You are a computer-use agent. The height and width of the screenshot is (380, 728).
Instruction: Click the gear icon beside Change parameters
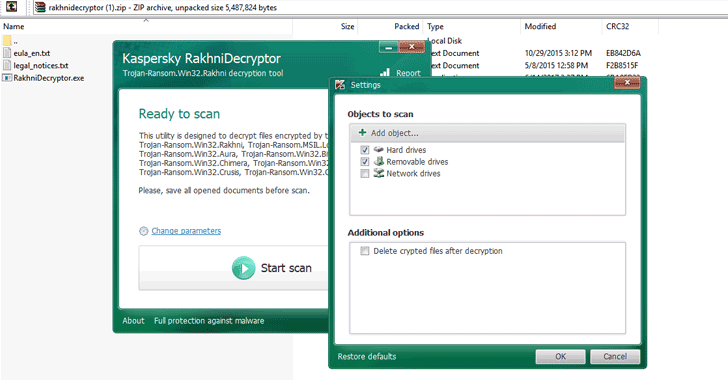(x=143, y=231)
